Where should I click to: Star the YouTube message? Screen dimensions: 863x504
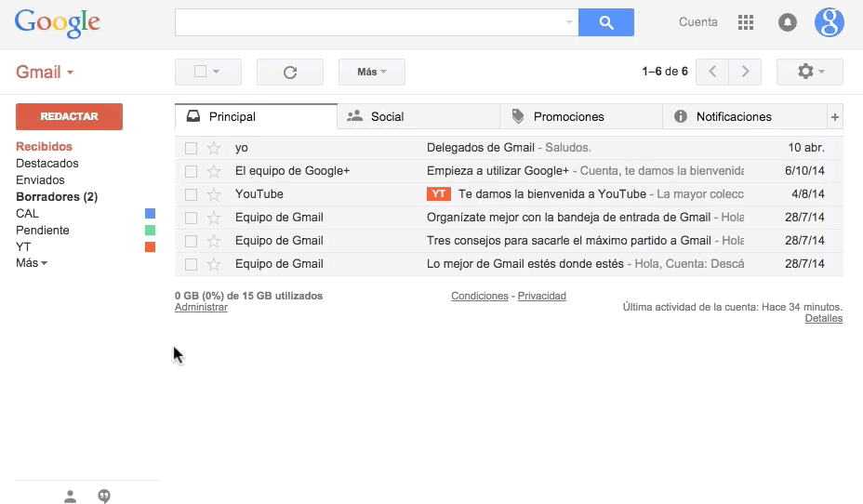point(214,194)
